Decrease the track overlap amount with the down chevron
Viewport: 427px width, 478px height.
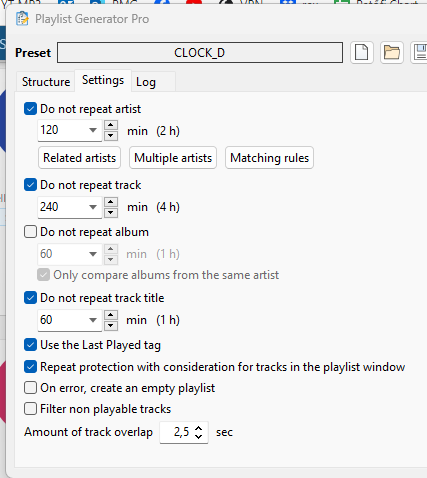198,437
